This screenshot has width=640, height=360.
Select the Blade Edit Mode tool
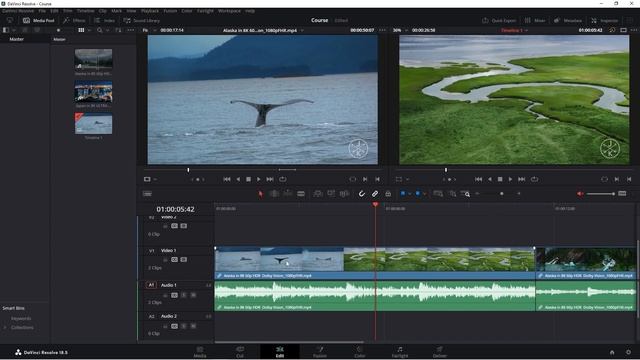301,194
